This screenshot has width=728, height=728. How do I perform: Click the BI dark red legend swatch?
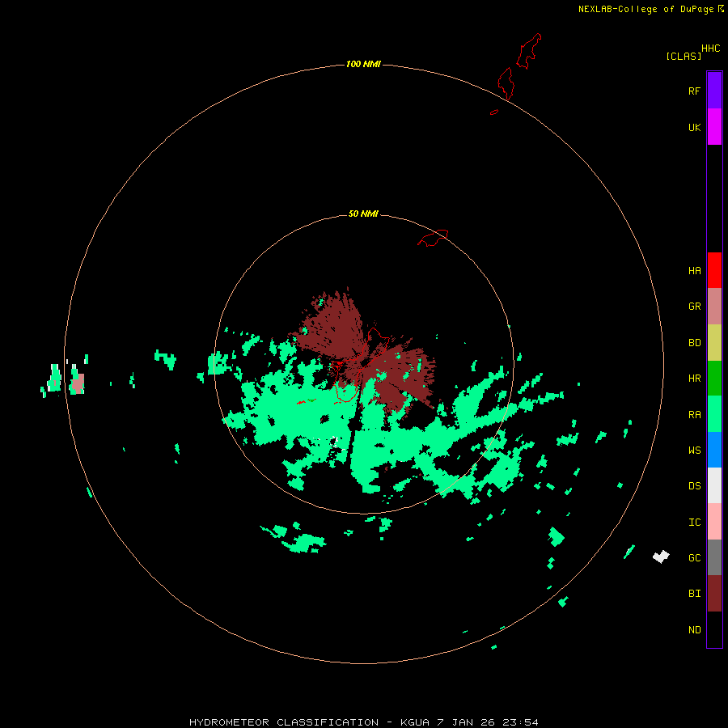(x=714, y=594)
